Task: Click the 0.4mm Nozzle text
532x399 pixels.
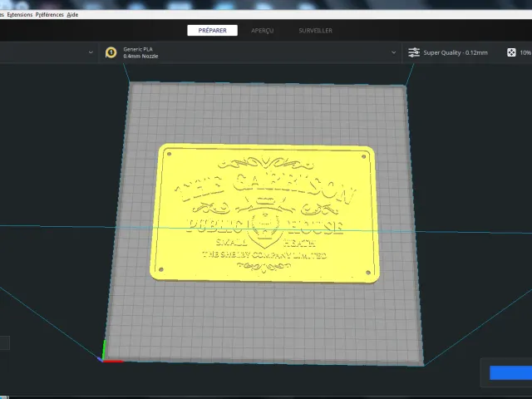Action: (x=140, y=57)
